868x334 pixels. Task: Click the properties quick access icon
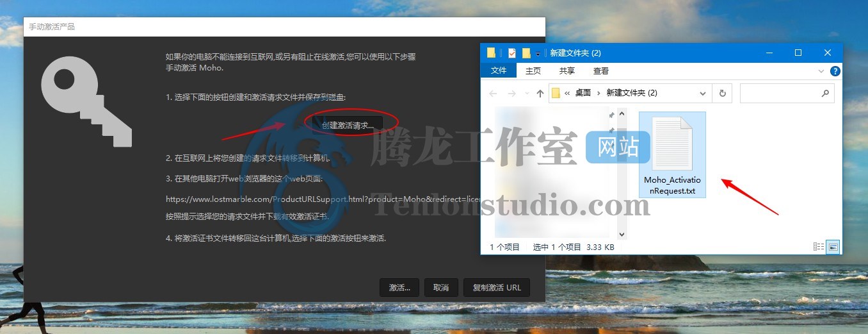pyautogui.click(x=511, y=53)
